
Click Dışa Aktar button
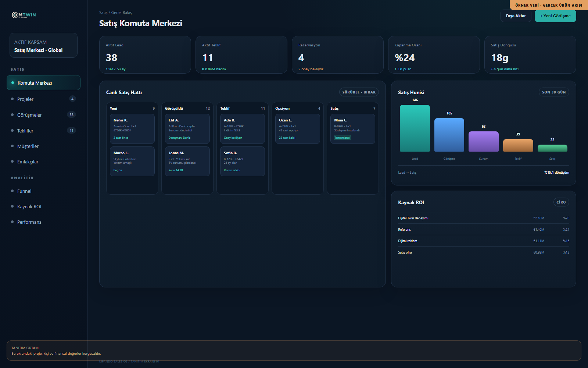pyautogui.click(x=516, y=16)
